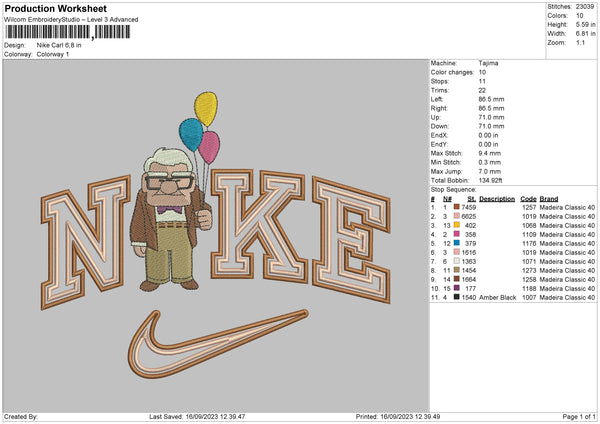Screen dimensions: 600x424
Task: Click thread code 1257
Action: [x=529, y=207]
